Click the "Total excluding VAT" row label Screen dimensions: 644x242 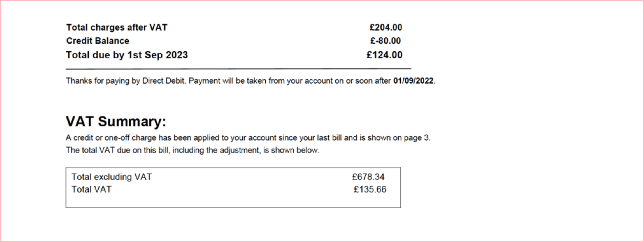tap(111, 177)
